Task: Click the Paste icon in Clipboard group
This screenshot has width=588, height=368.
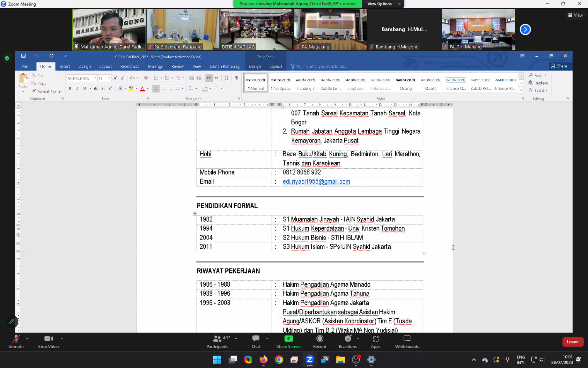Action: [23, 79]
